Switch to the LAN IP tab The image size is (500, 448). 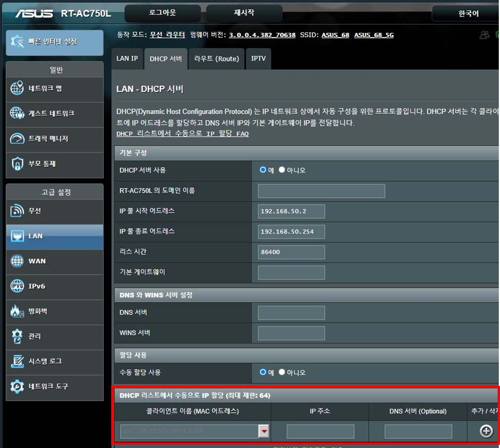point(127,59)
